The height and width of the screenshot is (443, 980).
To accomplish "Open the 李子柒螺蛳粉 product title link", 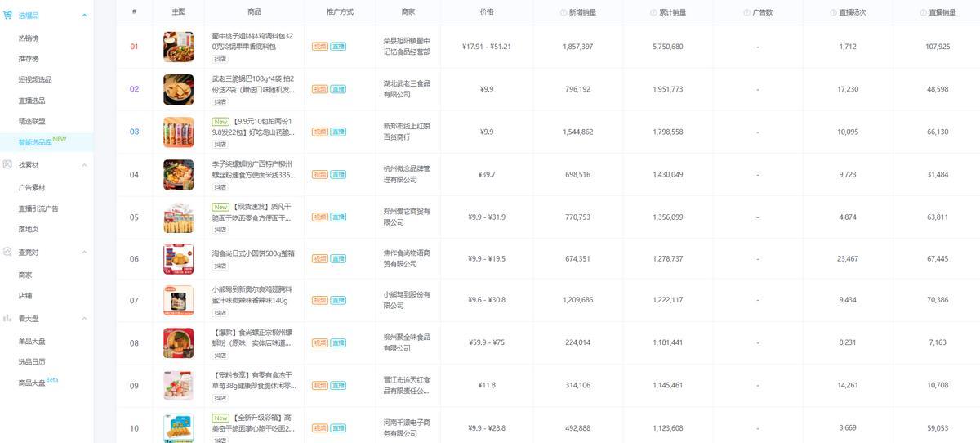I will coord(253,169).
